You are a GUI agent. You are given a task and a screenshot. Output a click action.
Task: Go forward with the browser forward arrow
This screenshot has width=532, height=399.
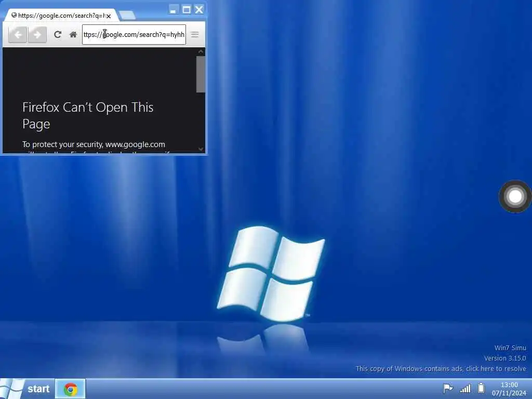[37, 35]
